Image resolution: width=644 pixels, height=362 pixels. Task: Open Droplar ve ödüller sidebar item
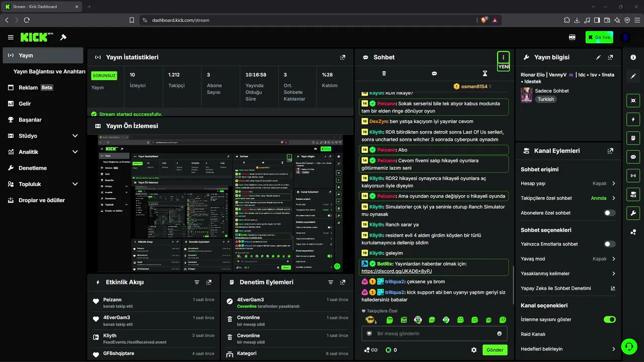[43, 200]
